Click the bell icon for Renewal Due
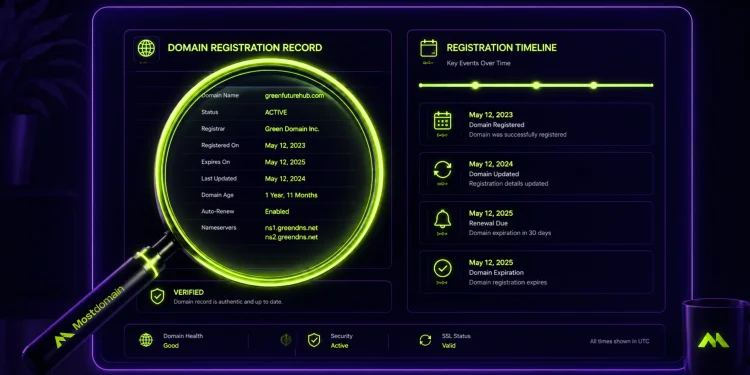 (x=442, y=219)
